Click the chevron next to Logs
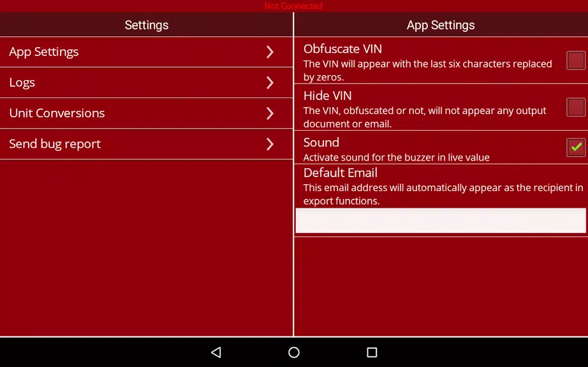This screenshot has width=588, height=367. (270, 83)
